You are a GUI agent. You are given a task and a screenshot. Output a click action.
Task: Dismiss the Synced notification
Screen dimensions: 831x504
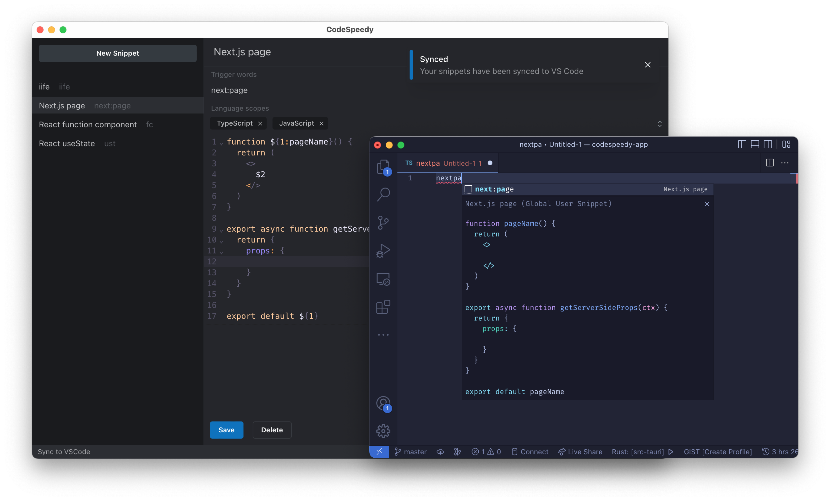(648, 65)
